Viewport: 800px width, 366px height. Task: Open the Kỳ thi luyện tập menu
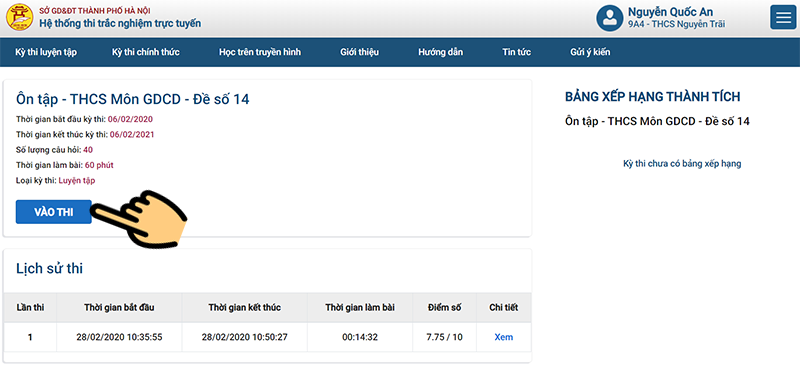point(46,52)
